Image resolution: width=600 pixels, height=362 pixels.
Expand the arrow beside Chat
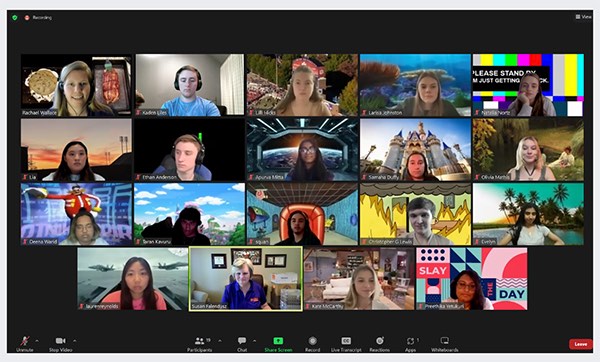(254, 341)
